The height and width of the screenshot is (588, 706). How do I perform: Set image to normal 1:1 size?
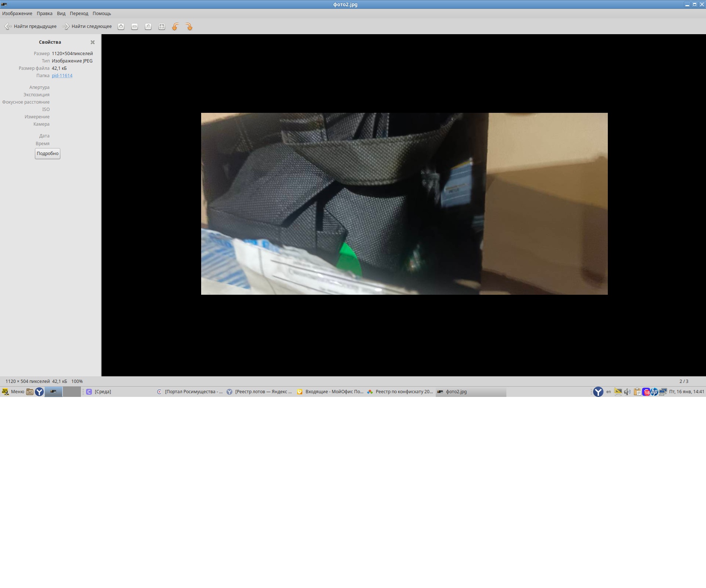click(148, 26)
